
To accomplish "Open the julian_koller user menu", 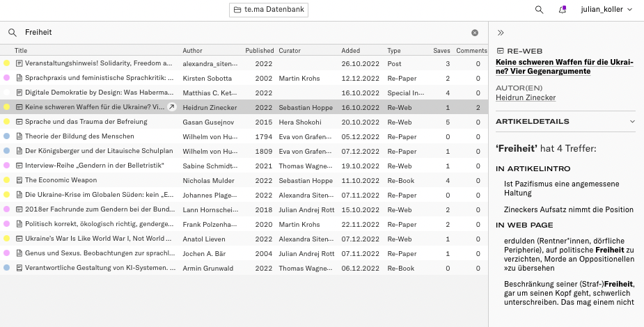I will (606, 10).
